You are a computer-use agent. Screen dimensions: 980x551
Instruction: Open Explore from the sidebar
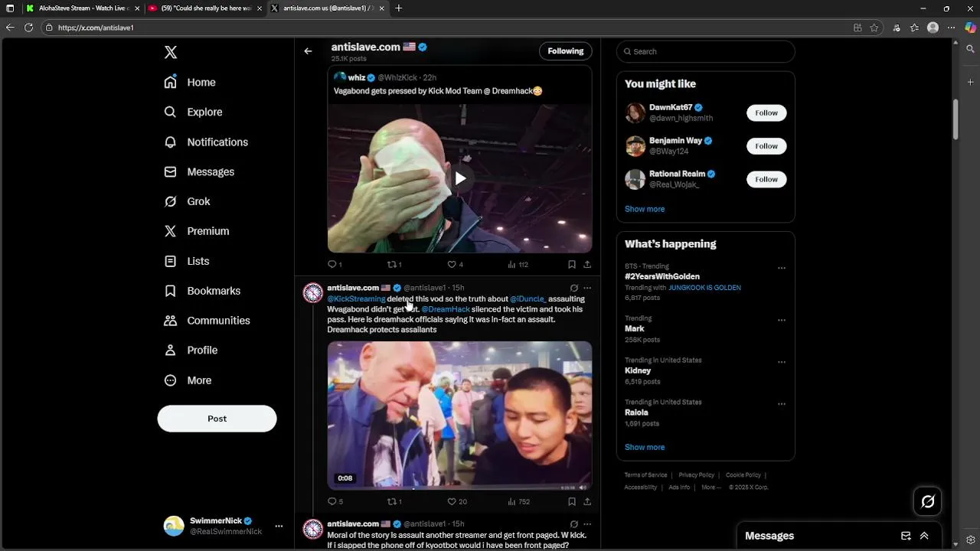coord(193,112)
